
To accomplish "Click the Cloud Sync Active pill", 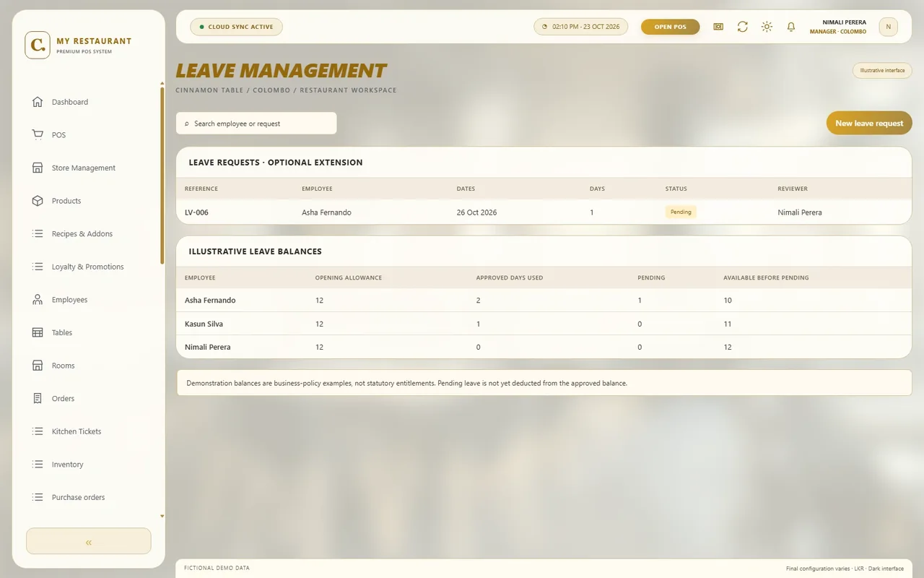I will click(x=236, y=27).
